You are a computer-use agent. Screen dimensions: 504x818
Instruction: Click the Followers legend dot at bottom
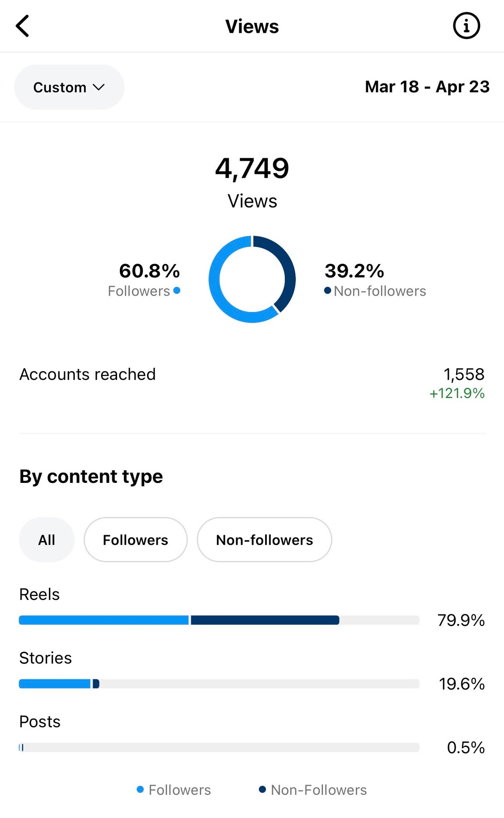click(x=140, y=789)
